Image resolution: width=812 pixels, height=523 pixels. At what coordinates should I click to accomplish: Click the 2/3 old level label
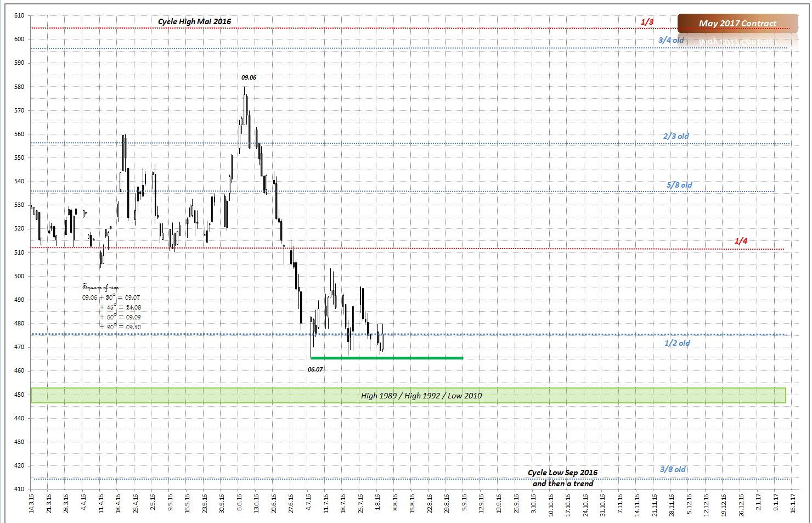(x=675, y=136)
